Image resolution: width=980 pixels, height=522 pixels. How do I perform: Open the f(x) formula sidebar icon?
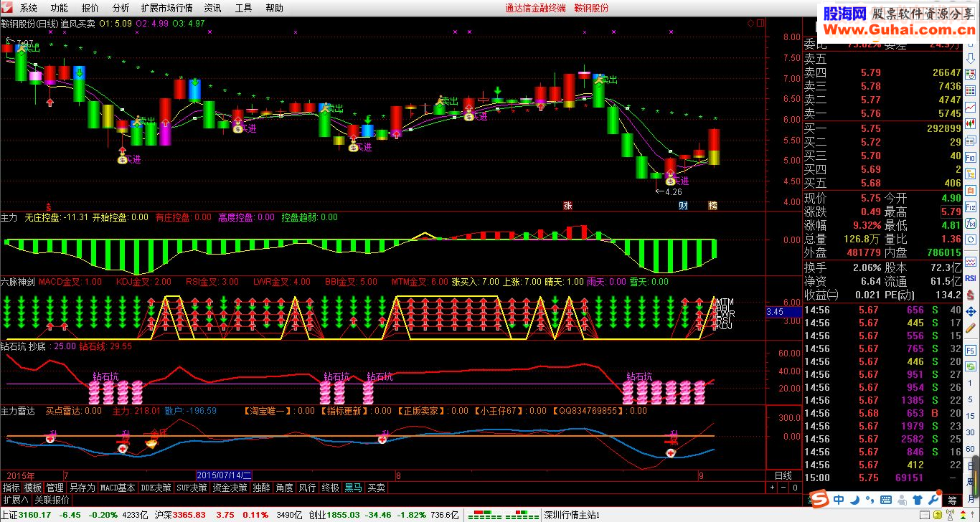click(x=971, y=222)
